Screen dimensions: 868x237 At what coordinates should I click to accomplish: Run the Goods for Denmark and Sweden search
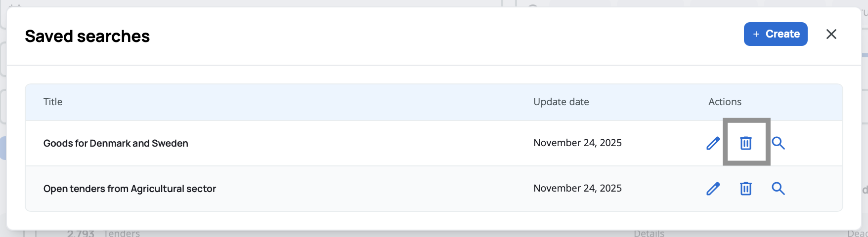[778, 143]
